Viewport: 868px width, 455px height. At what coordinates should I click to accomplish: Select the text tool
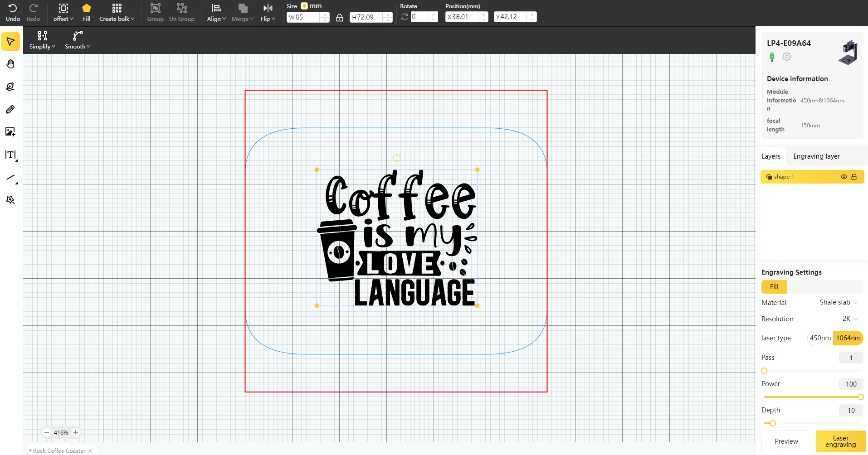[x=10, y=155]
